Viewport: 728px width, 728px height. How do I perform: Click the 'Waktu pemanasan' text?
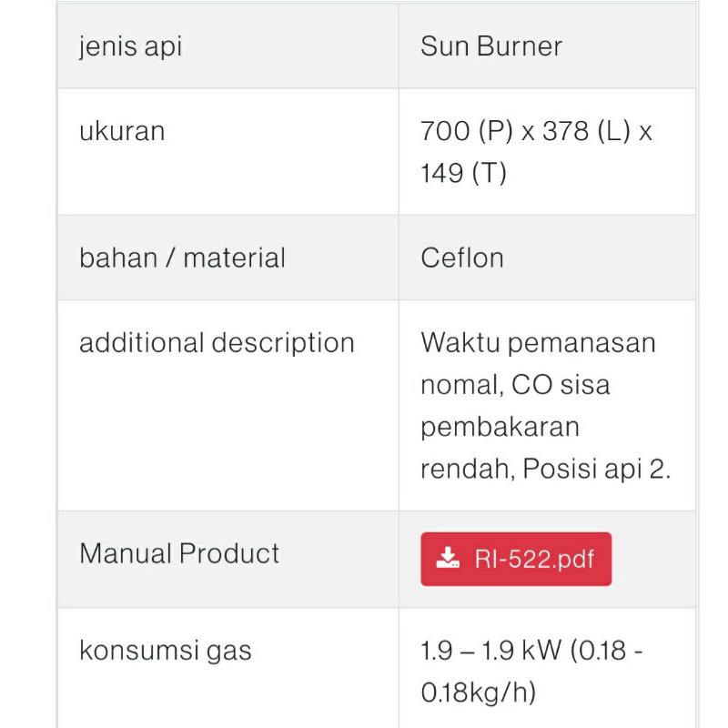tap(538, 343)
